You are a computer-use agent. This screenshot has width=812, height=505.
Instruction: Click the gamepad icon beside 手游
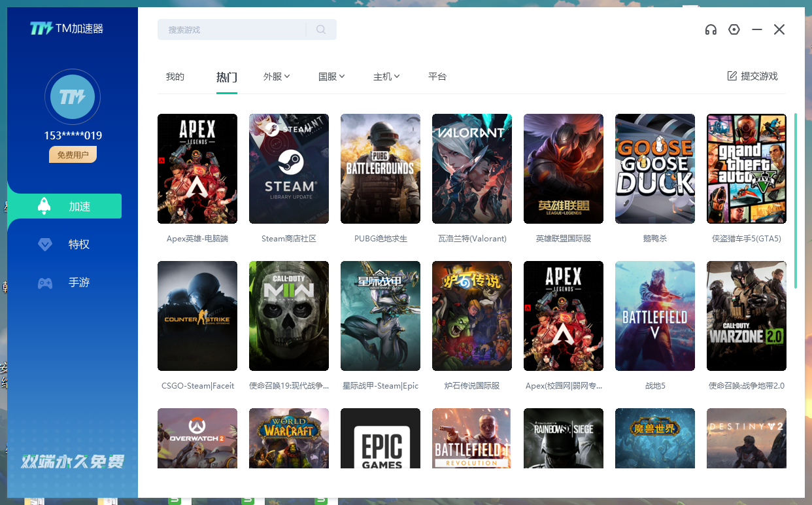[x=44, y=283]
